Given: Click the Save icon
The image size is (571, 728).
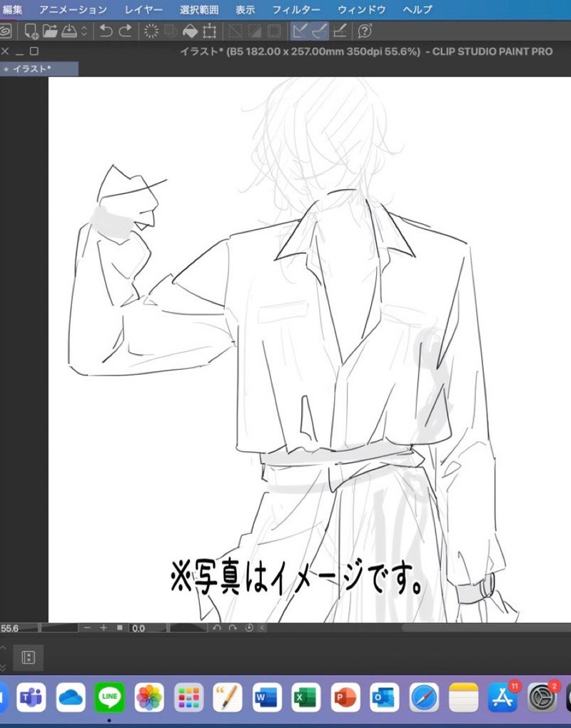Looking at the screenshot, I should click(69, 31).
